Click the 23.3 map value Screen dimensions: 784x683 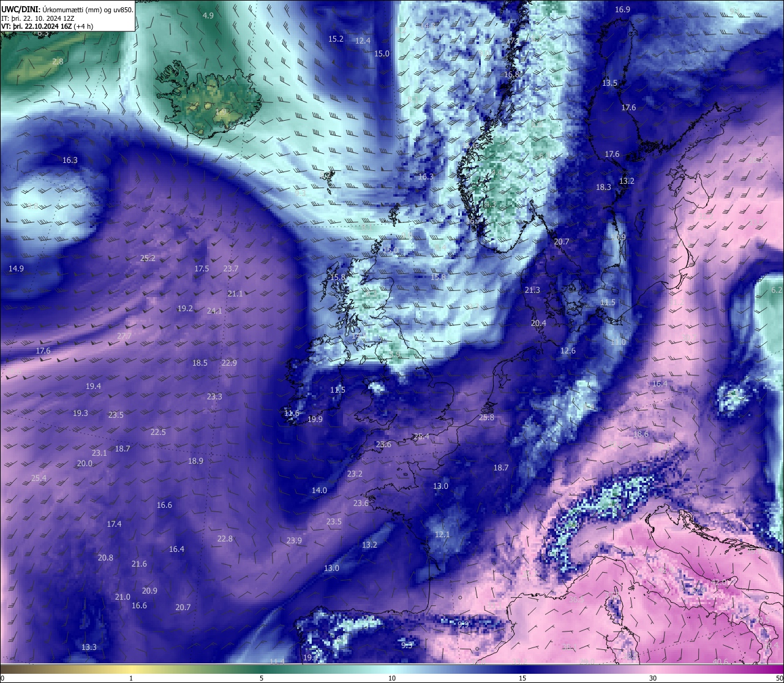(214, 396)
